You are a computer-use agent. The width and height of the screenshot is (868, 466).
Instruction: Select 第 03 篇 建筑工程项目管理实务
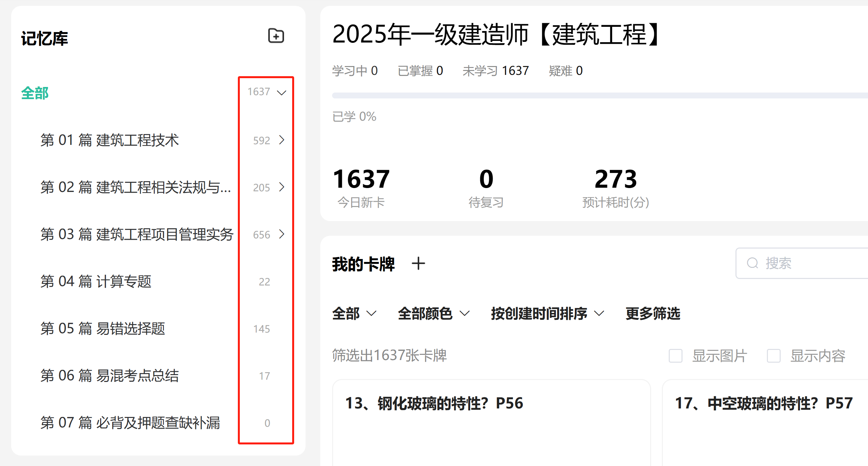(x=137, y=234)
